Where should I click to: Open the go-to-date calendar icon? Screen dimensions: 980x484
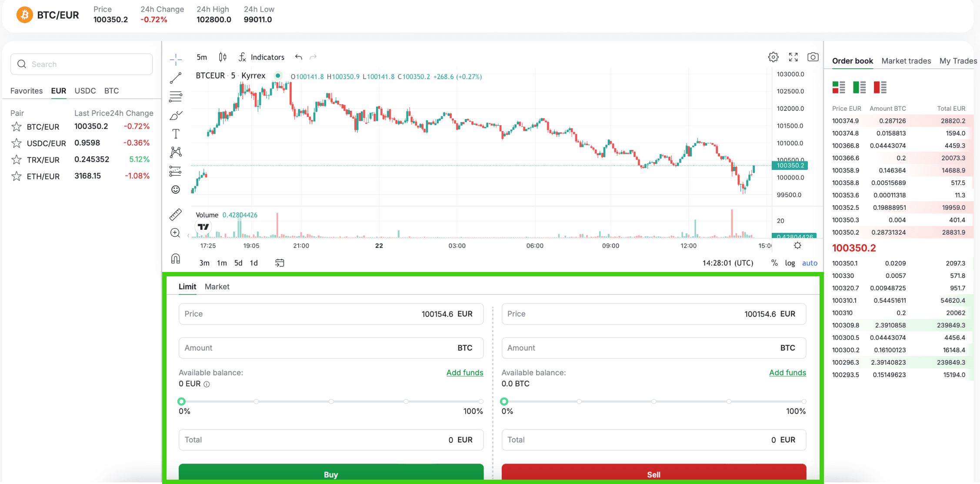click(x=280, y=263)
